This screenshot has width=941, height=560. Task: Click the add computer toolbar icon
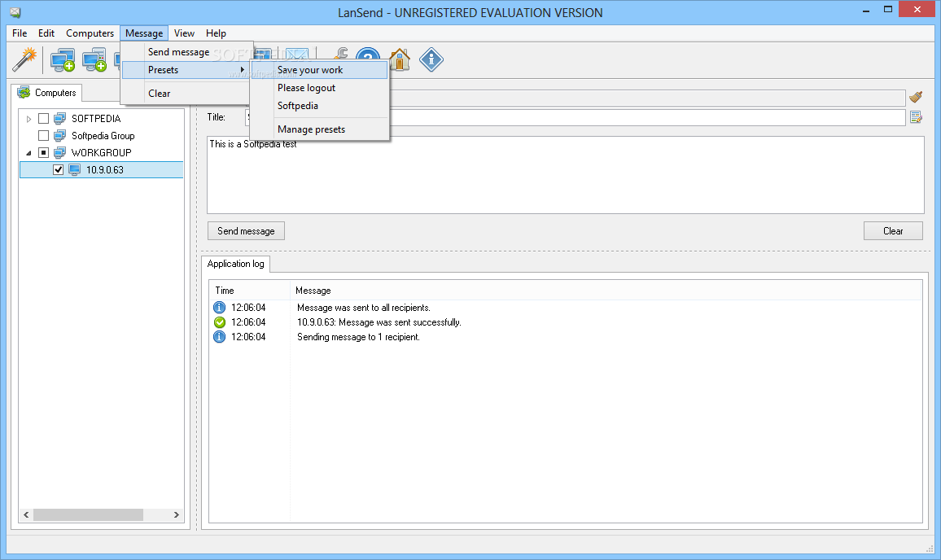click(x=63, y=60)
